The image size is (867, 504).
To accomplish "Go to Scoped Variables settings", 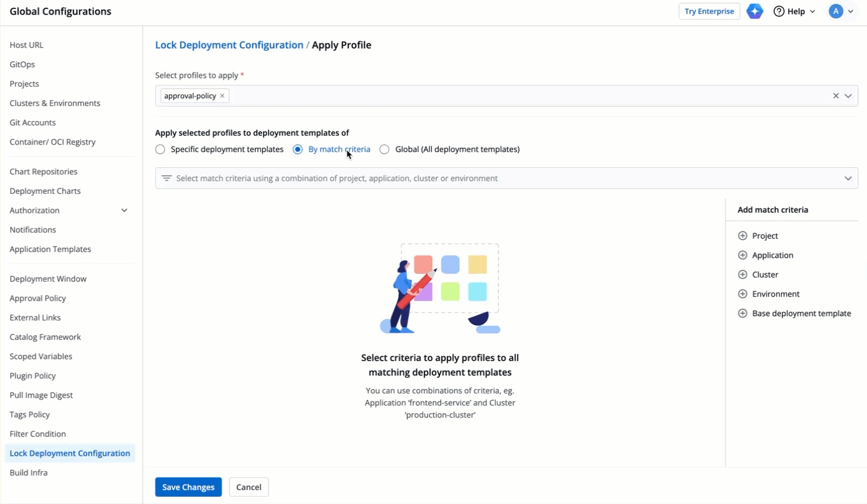I will tap(41, 356).
